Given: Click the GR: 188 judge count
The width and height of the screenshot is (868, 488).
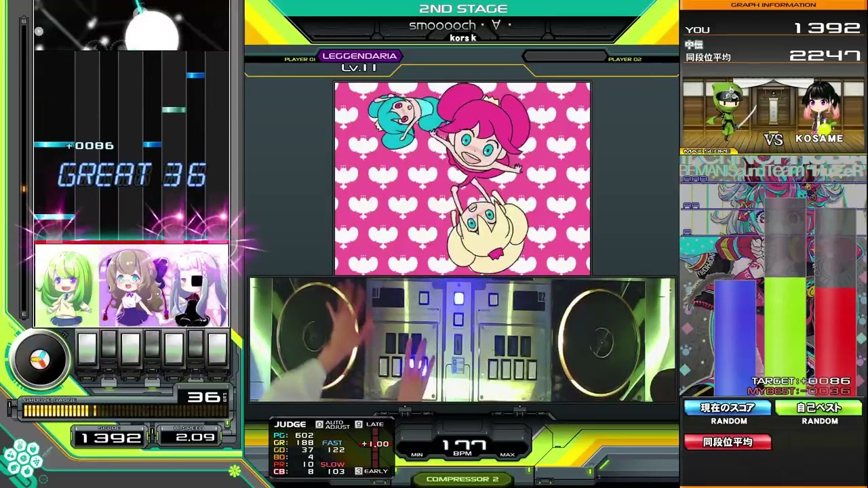Looking at the screenshot, I should pyautogui.click(x=294, y=443).
